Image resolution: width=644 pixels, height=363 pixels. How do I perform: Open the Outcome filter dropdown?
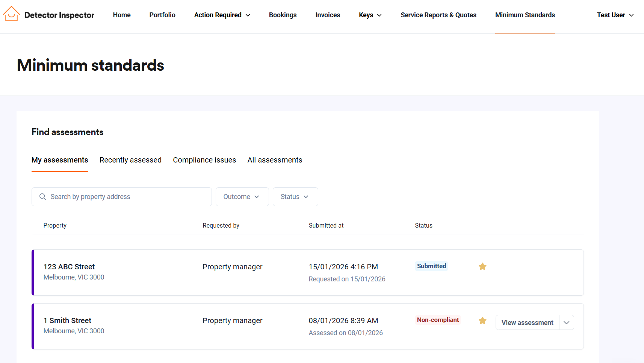click(242, 197)
